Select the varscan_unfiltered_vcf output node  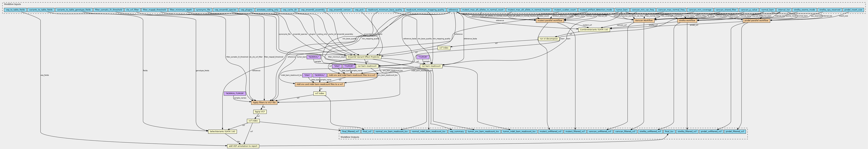pos(600,132)
